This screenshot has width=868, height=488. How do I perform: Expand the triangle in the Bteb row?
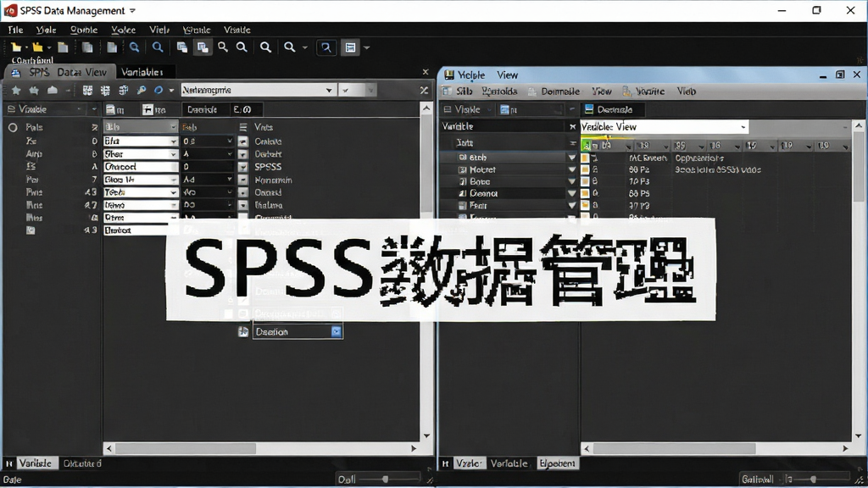click(572, 158)
